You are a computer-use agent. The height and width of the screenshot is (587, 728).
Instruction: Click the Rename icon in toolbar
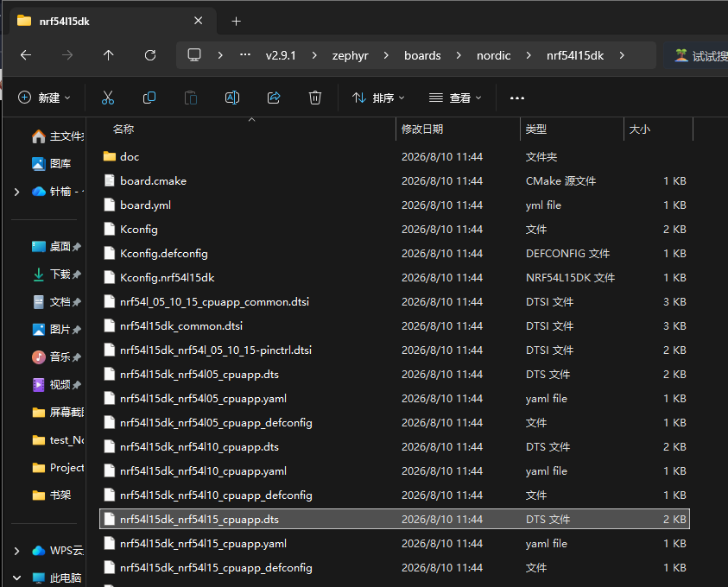click(232, 98)
